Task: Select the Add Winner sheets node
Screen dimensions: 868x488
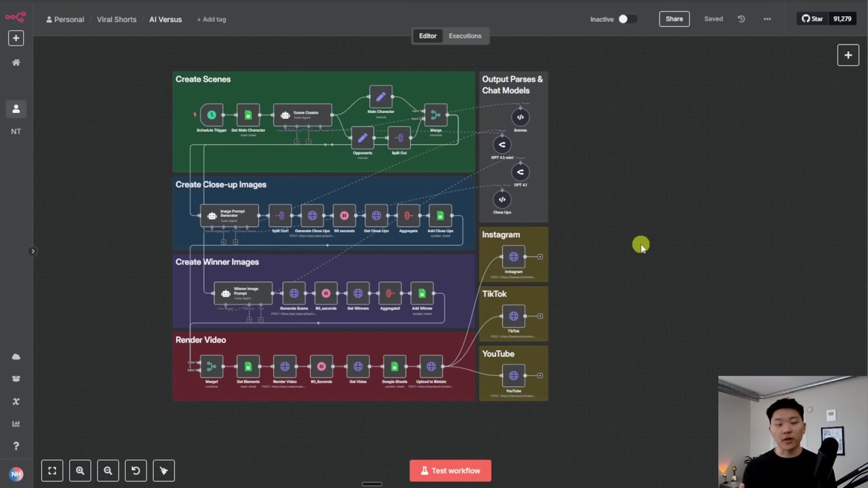Action: pyautogui.click(x=422, y=293)
